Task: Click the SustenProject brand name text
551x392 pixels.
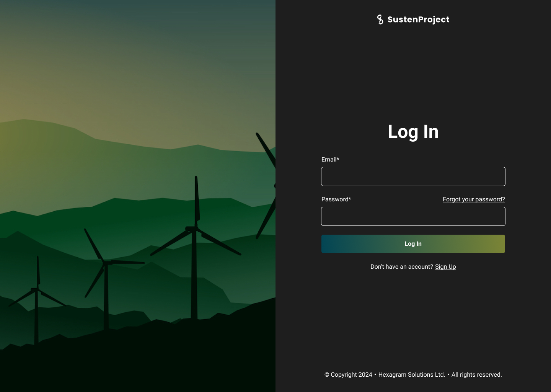Action: (x=418, y=20)
